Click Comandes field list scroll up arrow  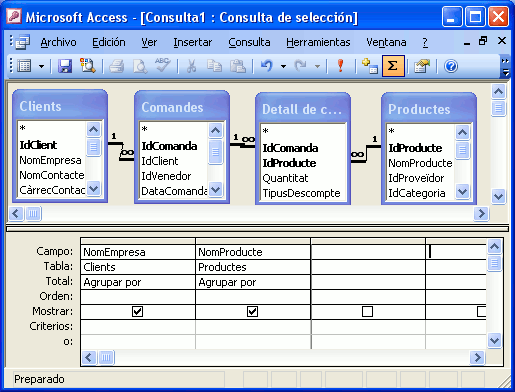(x=215, y=130)
